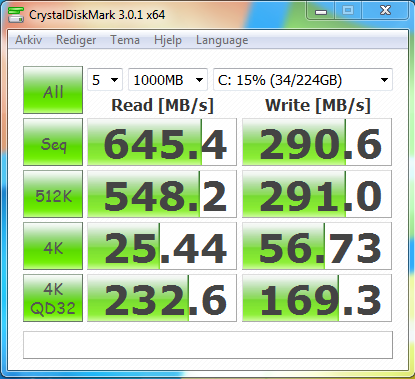This screenshot has width=415, height=379.
Task: Open the Hjelp menu
Action: [168, 40]
